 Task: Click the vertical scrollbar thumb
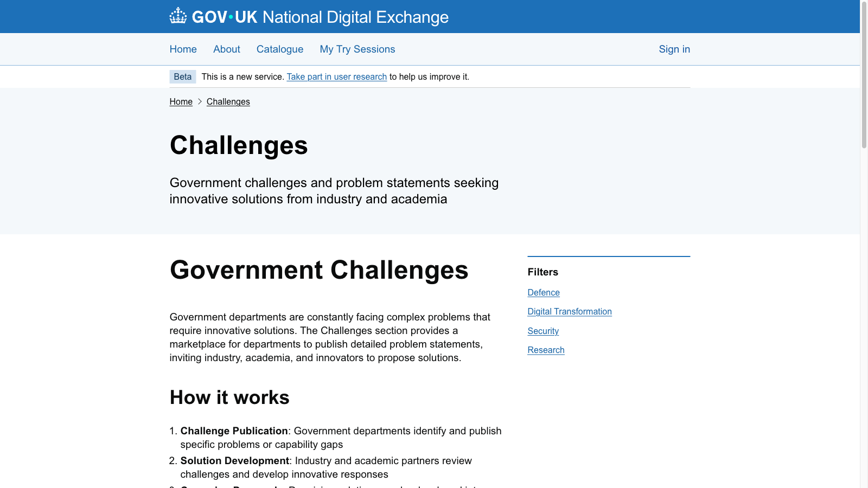[864, 75]
